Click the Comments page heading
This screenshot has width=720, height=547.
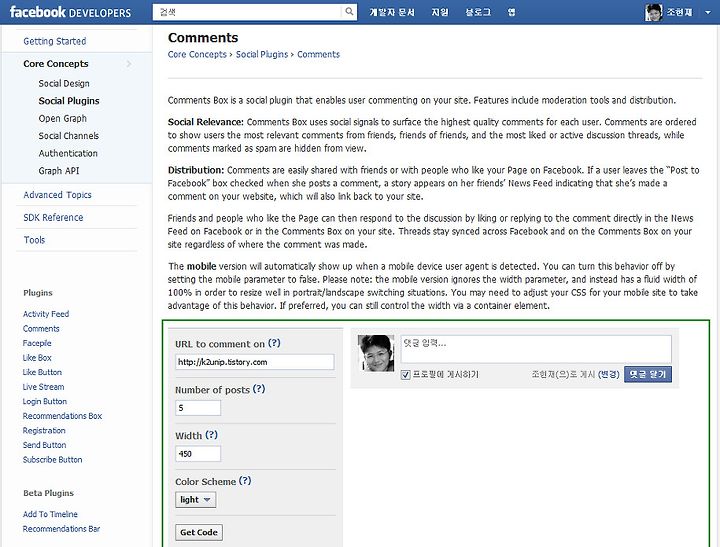[203, 38]
